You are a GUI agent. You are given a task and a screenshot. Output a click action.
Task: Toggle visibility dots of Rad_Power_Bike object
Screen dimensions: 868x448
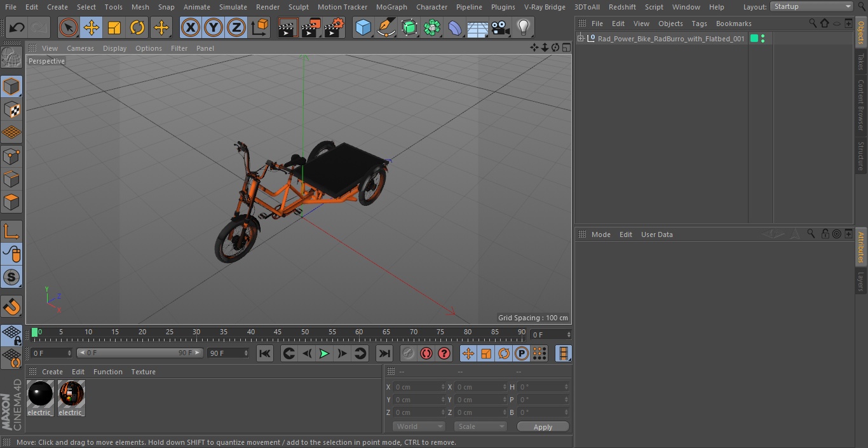[x=763, y=39]
